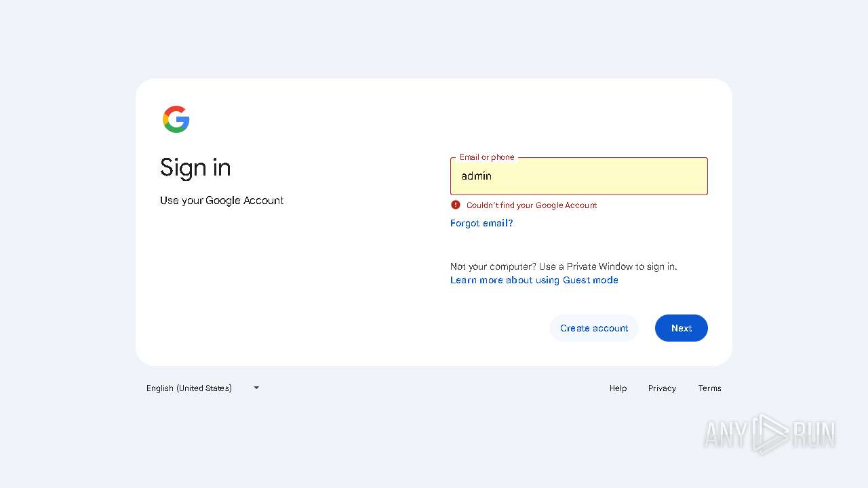Click the red error icon beside account message

point(456,205)
